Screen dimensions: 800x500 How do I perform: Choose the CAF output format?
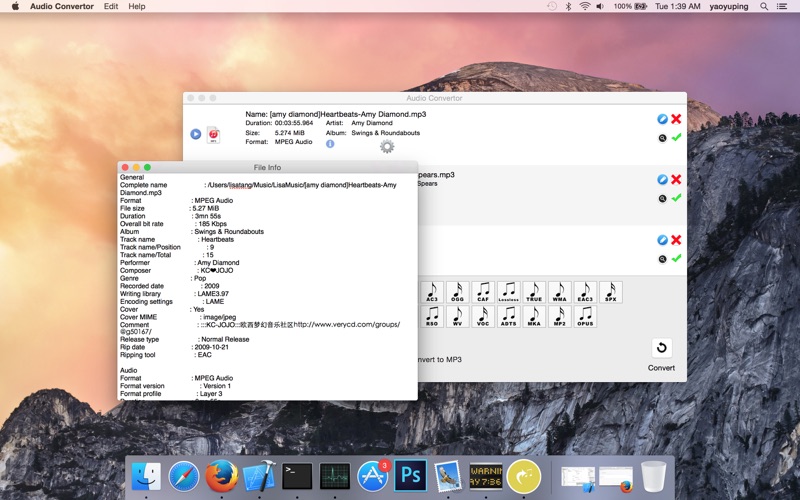point(483,292)
